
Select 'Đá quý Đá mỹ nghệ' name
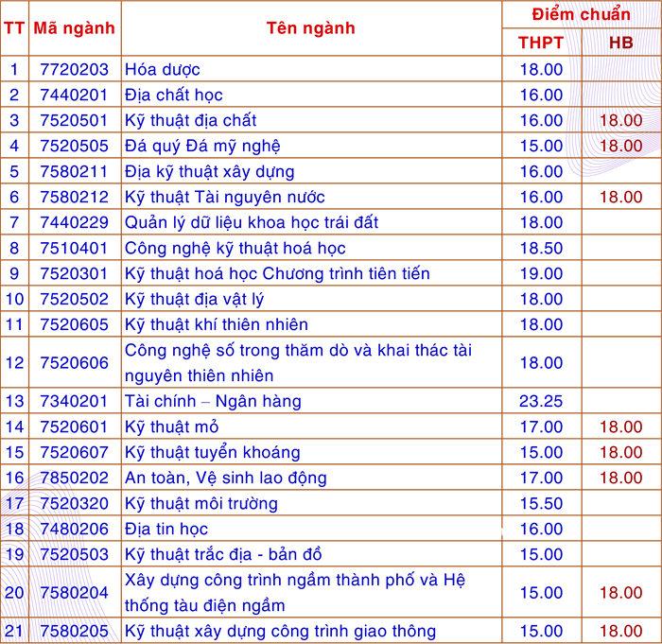click(202, 147)
